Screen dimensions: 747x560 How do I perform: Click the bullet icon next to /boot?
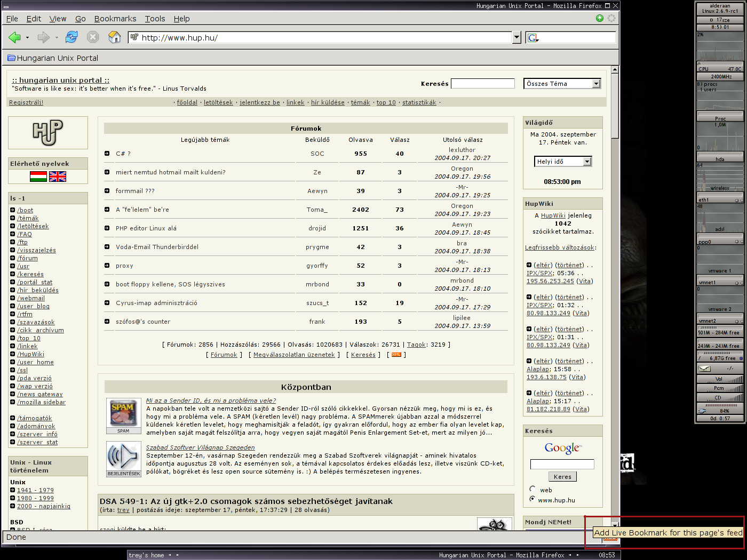pos(12,210)
